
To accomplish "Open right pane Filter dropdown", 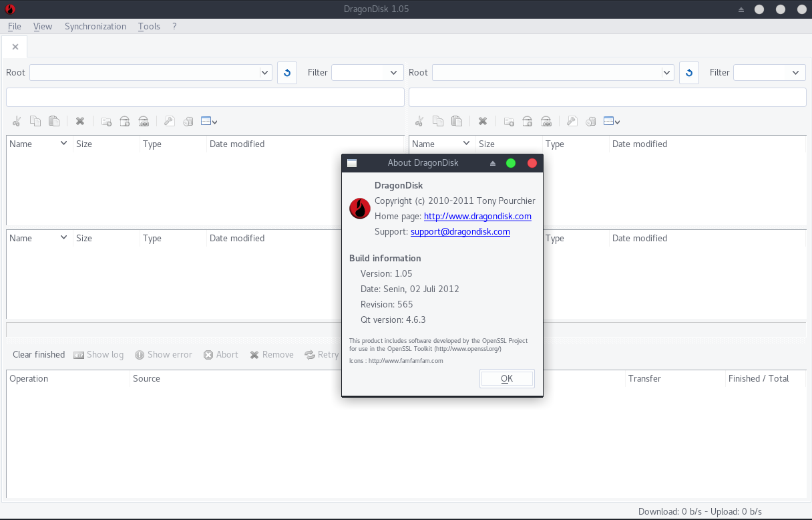I will 770,72.
